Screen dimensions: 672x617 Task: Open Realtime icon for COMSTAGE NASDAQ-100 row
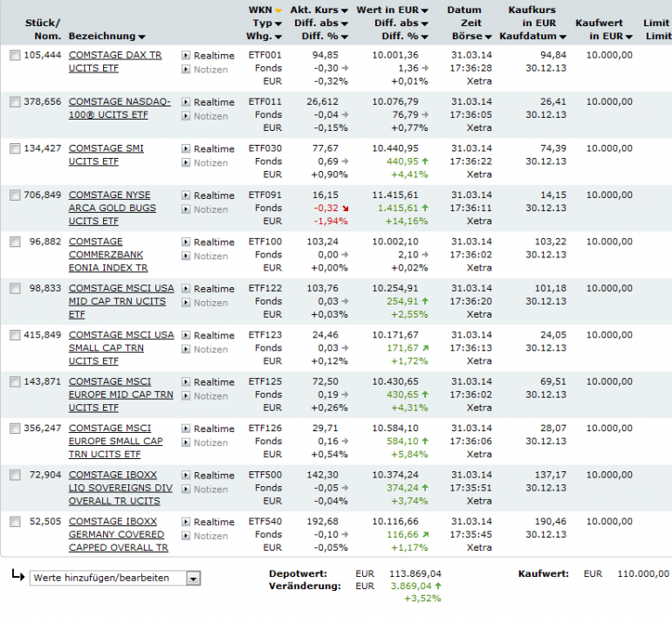pyautogui.click(x=186, y=102)
